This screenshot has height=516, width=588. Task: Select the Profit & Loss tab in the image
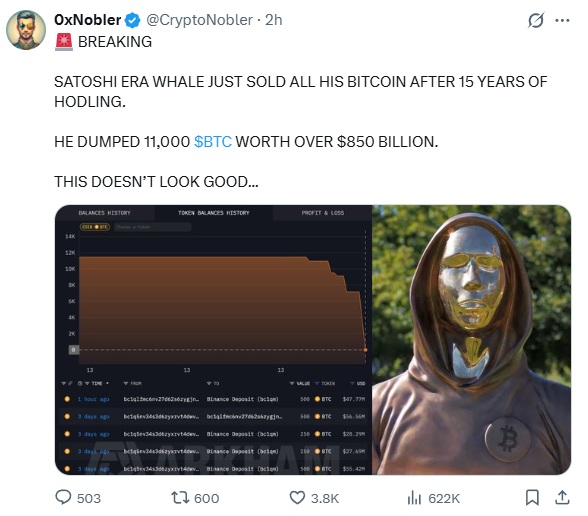322,213
